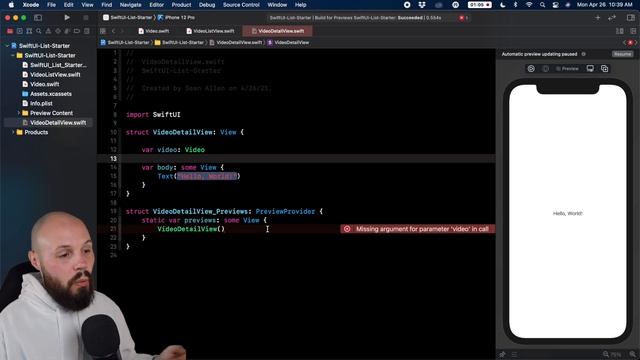Viewport: 640px width, 360px height.
Task: Click the Stop button in Xcode toolbar
Action: click(x=86, y=18)
